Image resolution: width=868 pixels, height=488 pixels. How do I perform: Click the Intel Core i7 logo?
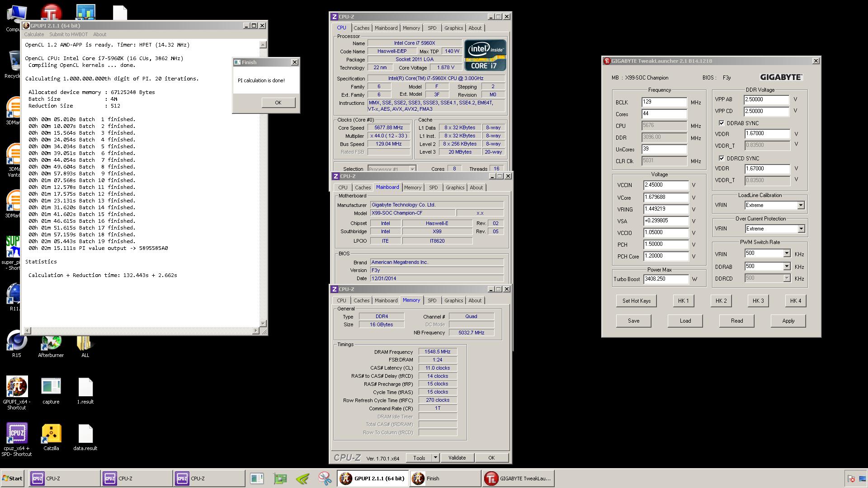(x=485, y=55)
